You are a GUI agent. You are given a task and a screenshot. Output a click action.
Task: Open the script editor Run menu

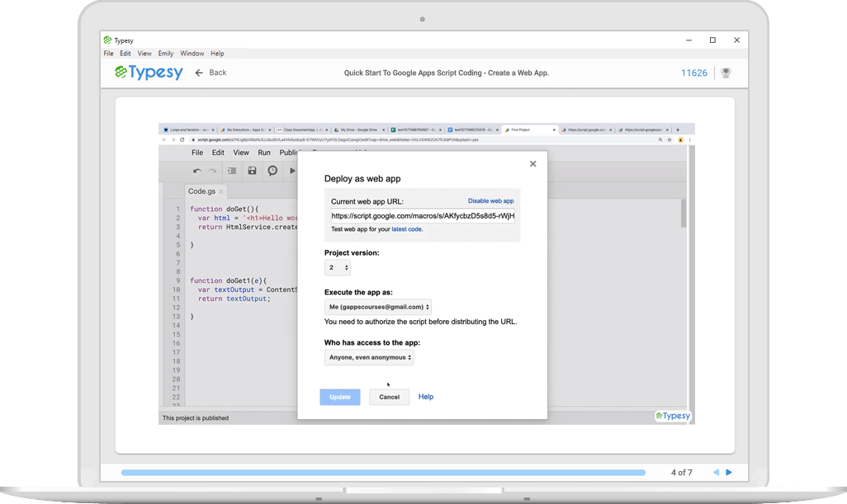click(264, 153)
